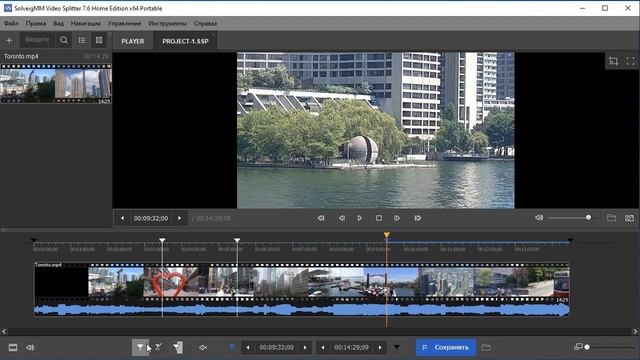Open the Инструменты menu
Screen dimensions: 640x360
click(167, 24)
